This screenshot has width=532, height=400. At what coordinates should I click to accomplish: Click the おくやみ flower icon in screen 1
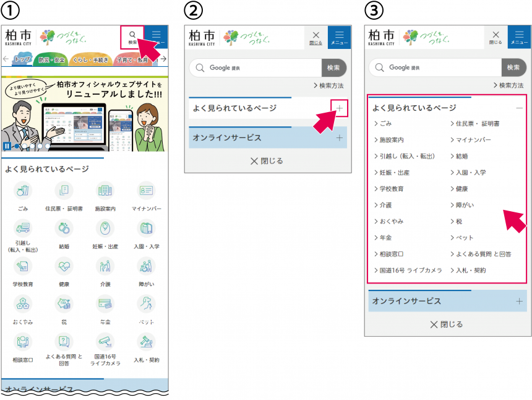tap(23, 303)
